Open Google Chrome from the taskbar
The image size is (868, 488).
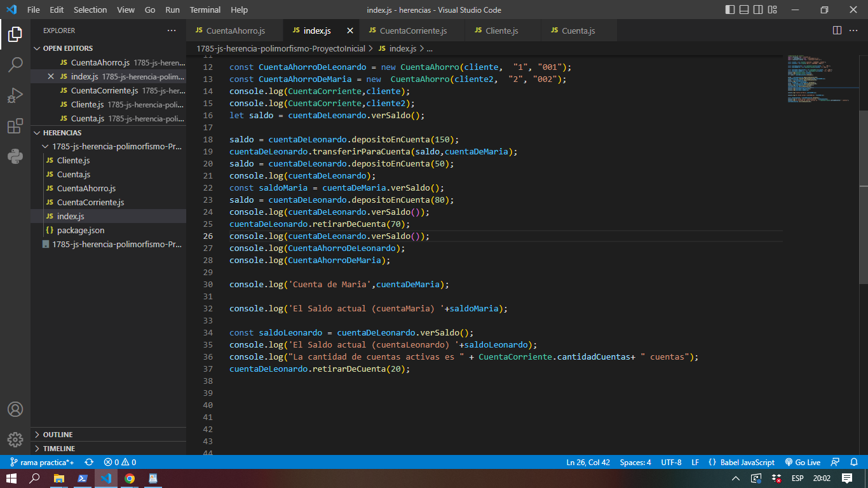tap(130, 478)
